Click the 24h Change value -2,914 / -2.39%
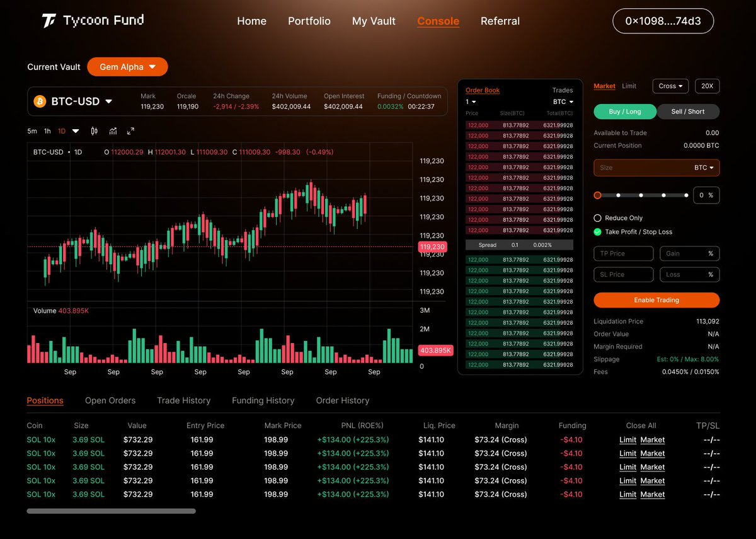 pyautogui.click(x=236, y=107)
